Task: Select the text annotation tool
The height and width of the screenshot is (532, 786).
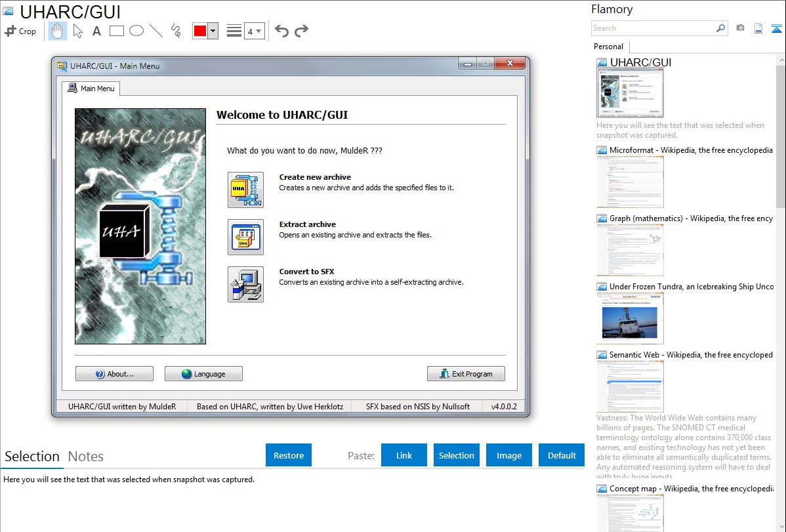Action: (x=96, y=31)
